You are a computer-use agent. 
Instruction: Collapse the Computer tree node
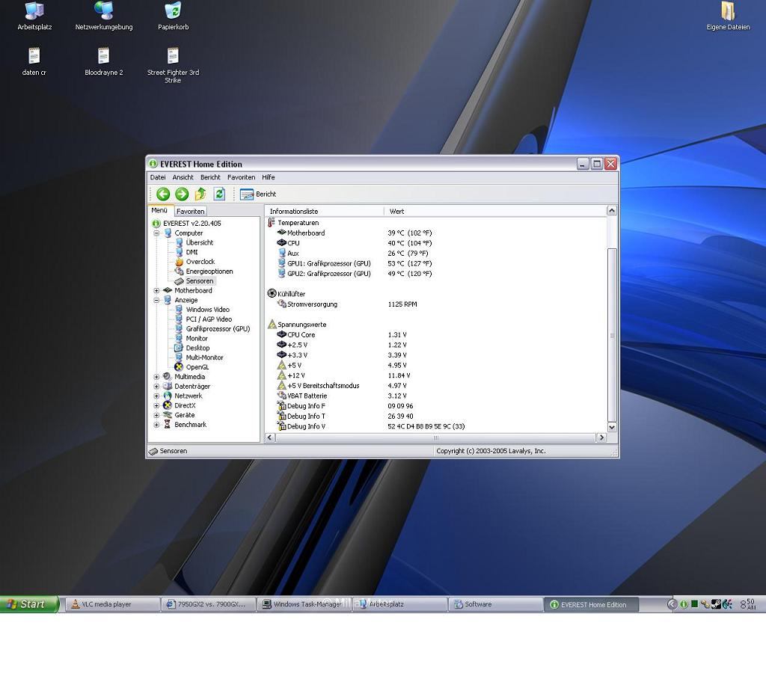click(156, 233)
